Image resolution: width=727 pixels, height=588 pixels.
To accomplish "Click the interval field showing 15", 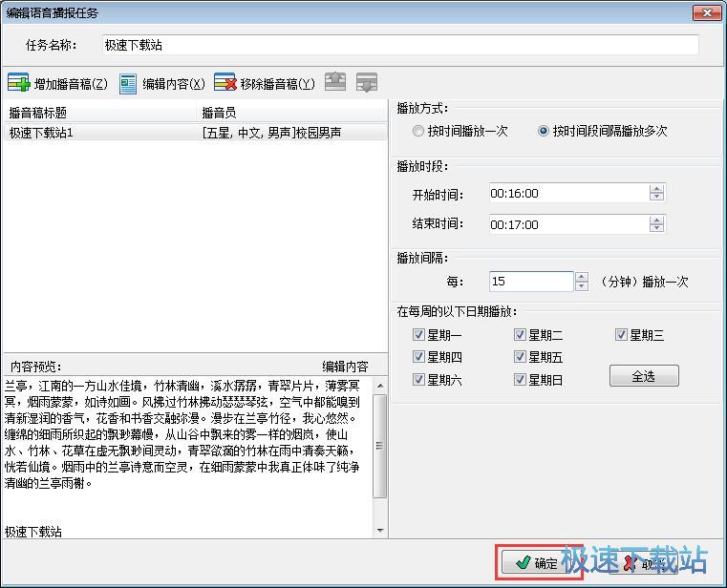I will click(x=531, y=282).
